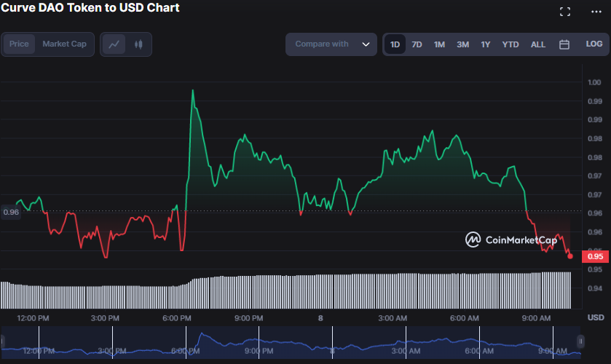Select the YTD time range
The image size is (611, 364).
[x=511, y=44]
